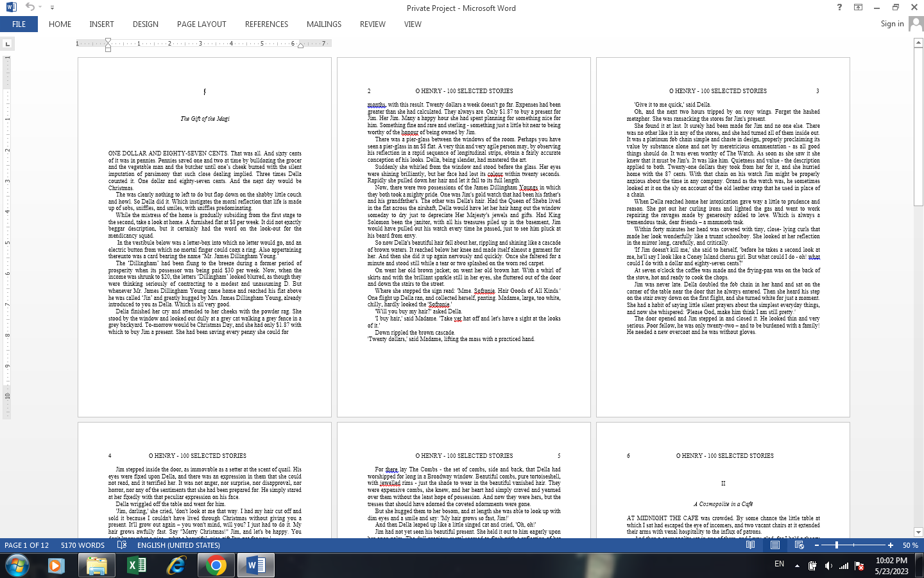Switch to the REFERENCES tab
The height and width of the screenshot is (578, 924).
coord(266,24)
